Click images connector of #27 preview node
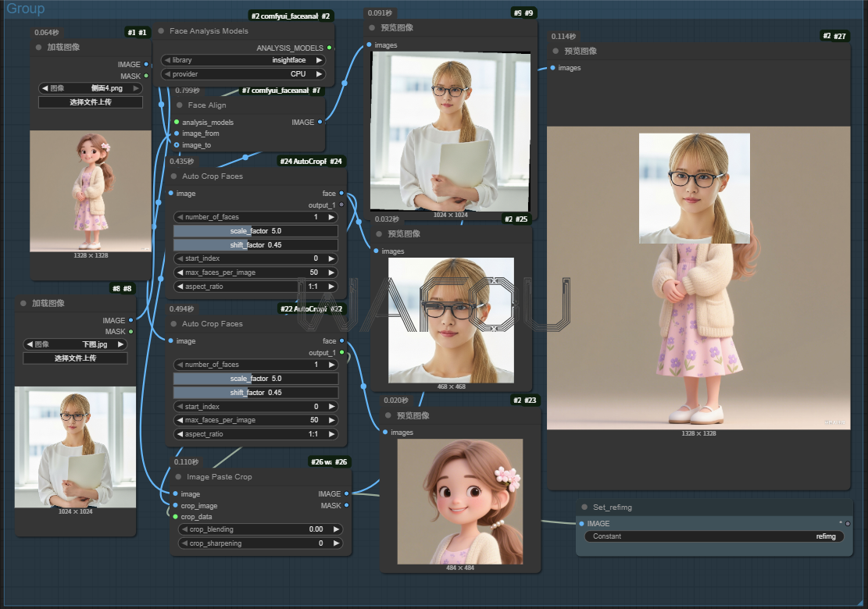This screenshot has height=609, width=868. tap(552, 67)
